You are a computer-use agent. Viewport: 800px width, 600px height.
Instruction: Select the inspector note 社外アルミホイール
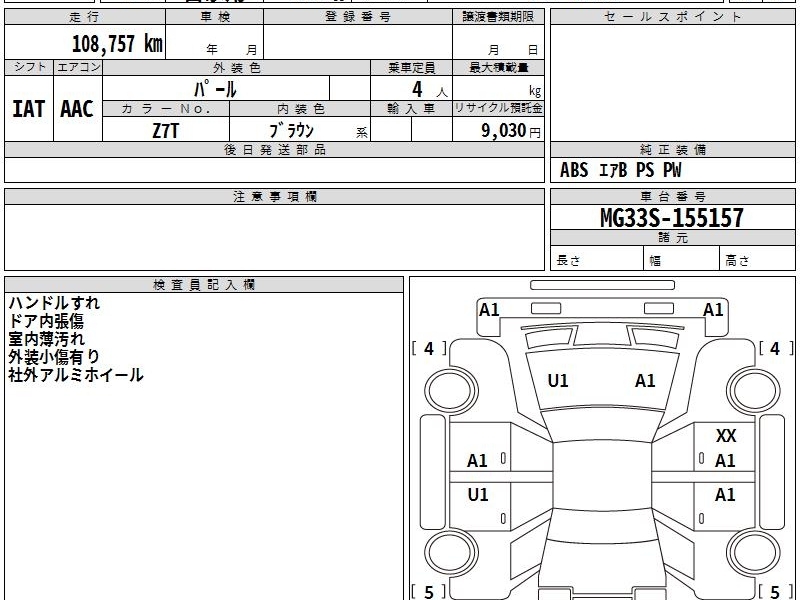point(76,375)
